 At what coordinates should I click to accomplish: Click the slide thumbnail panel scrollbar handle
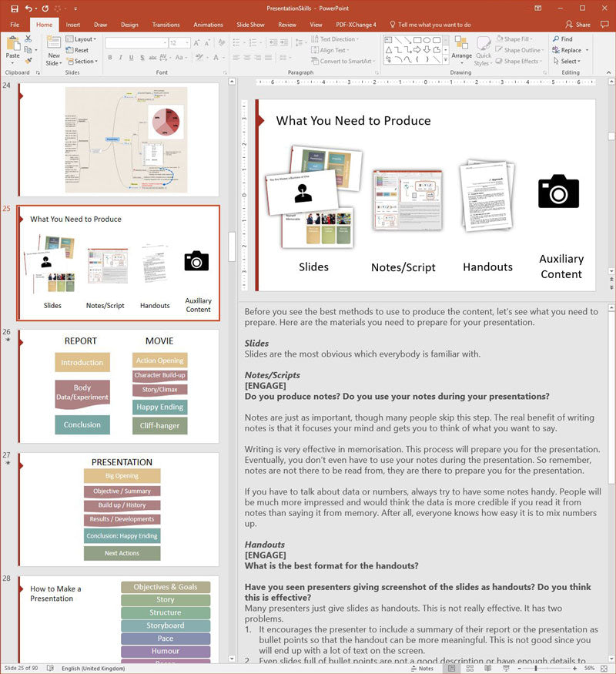[232, 246]
